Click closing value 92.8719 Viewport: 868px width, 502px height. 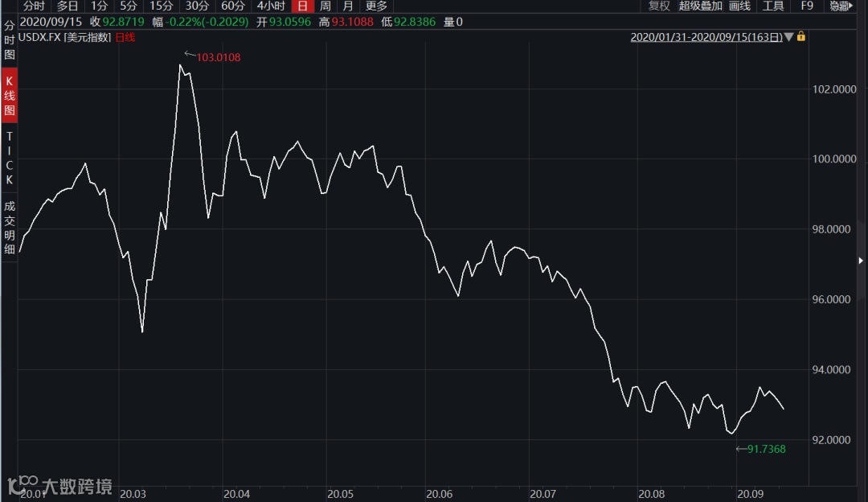(124, 22)
